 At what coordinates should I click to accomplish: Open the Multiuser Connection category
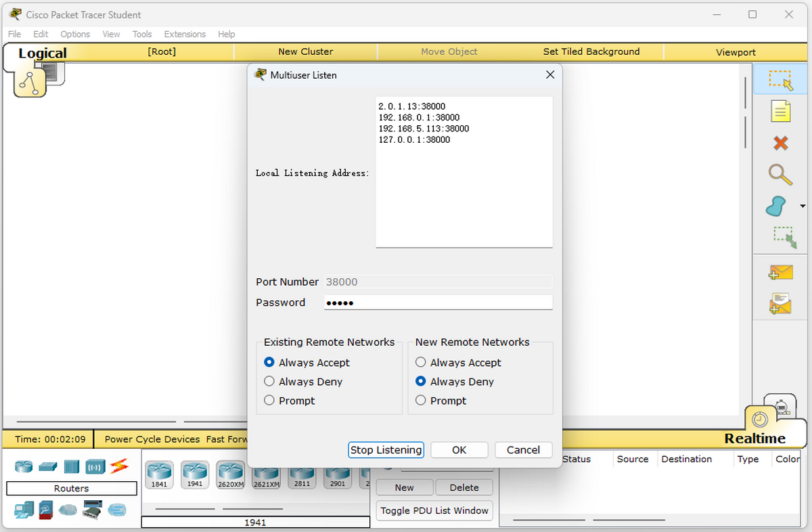(x=117, y=509)
